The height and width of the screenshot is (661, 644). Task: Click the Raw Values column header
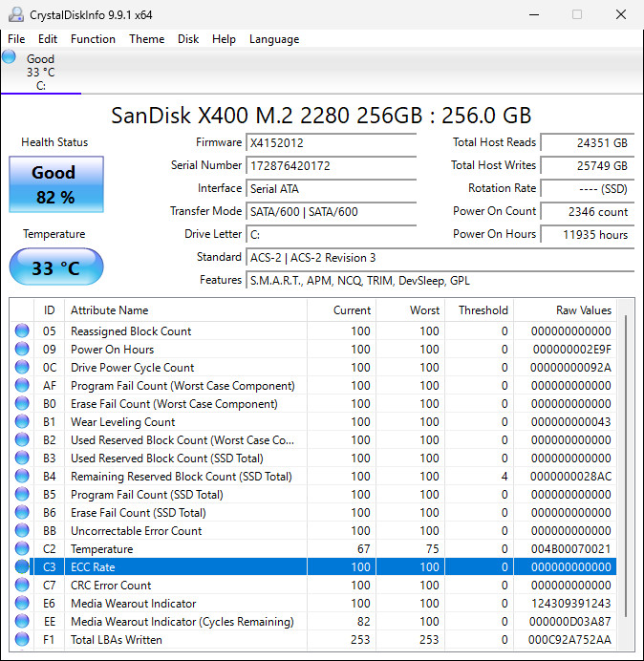point(565,310)
